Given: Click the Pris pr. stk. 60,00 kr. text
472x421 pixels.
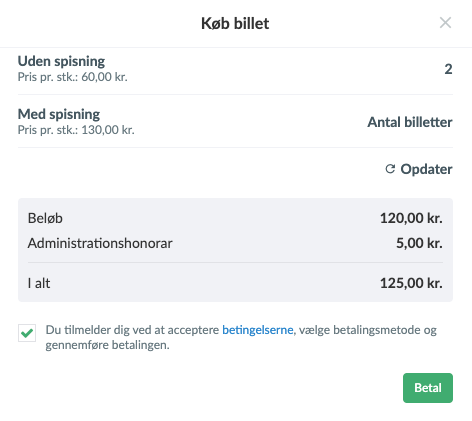Looking at the screenshot, I should click(x=73, y=77).
